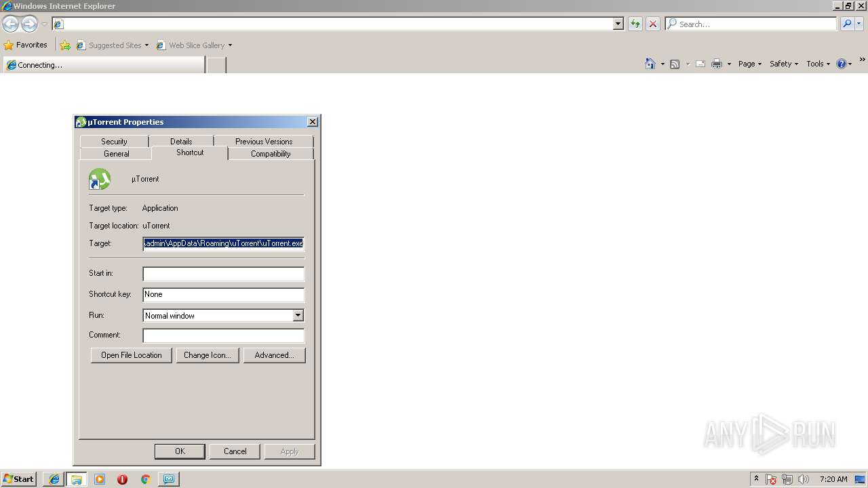Image resolution: width=868 pixels, height=488 pixels.
Task: Click the Help question mark icon
Action: coord(842,64)
